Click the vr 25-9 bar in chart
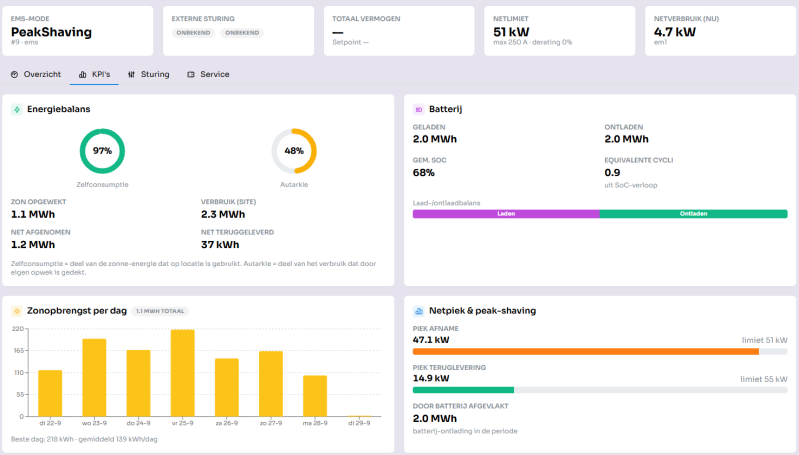 182,373
